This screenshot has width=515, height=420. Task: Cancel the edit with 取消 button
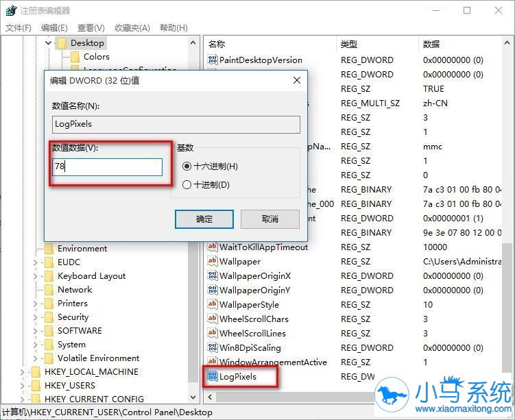(x=270, y=219)
